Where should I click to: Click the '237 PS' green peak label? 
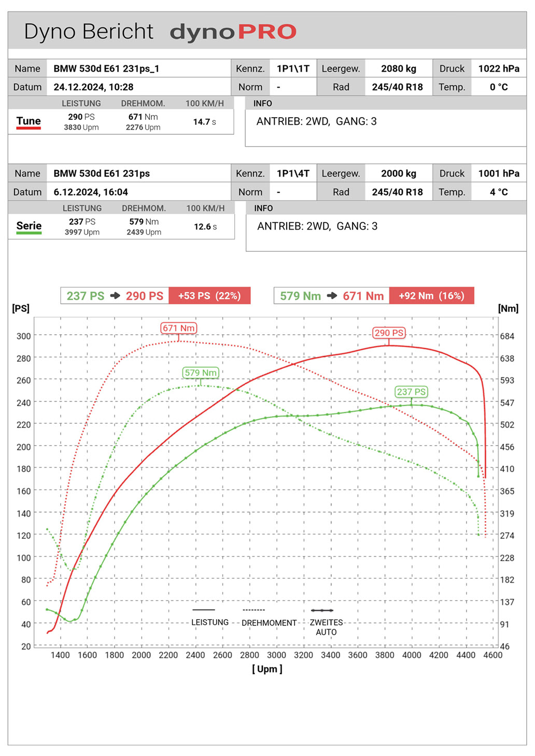click(x=412, y=392)
